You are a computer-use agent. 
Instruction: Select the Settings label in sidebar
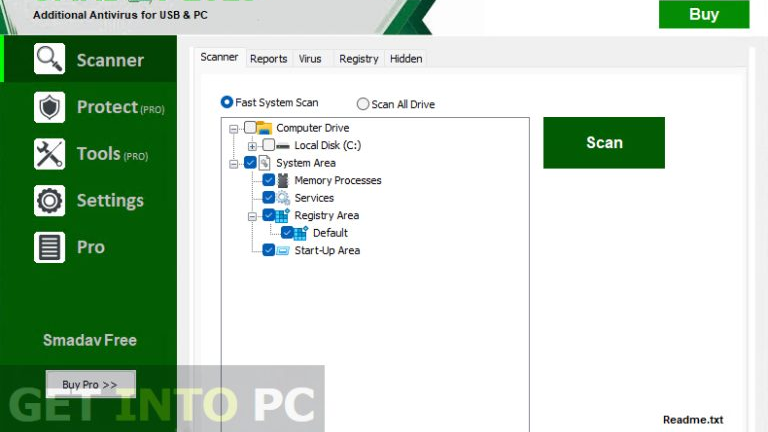[110, 201]
